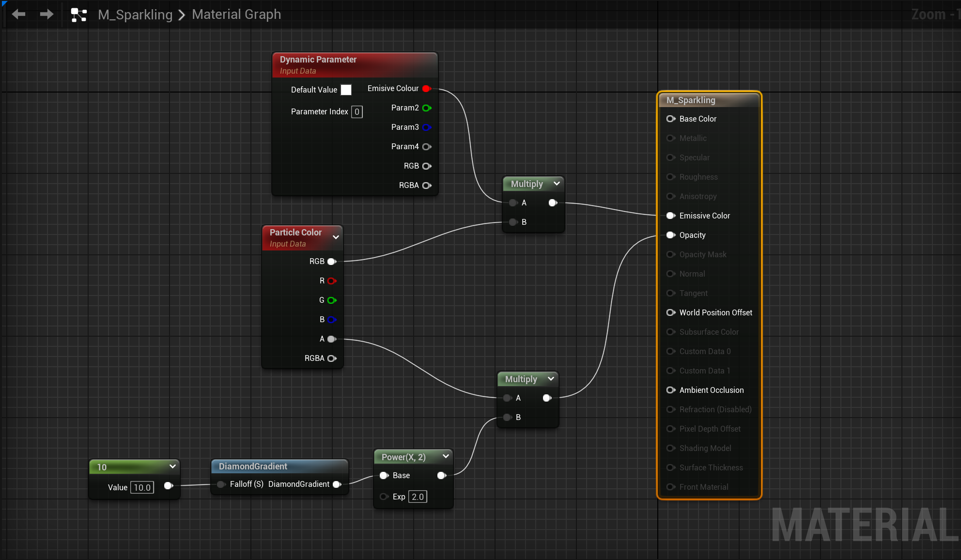961x560 pixels.
Task: Click the DiamondGradient output pin
Action: pos(337,484)
